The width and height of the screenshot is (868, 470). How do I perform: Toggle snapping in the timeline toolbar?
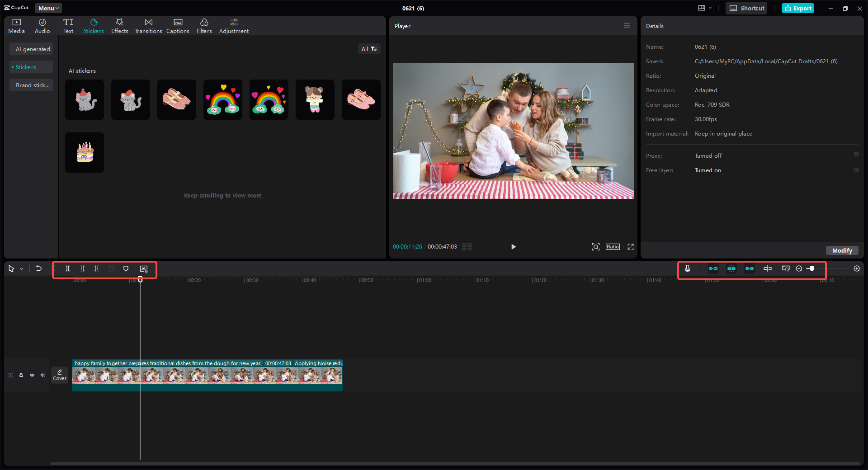coord(731,268)
